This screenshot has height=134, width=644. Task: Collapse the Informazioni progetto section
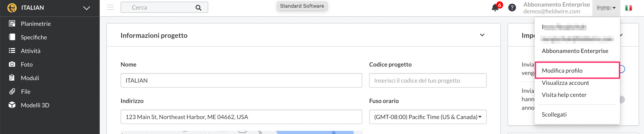click(x=482, y=35)
